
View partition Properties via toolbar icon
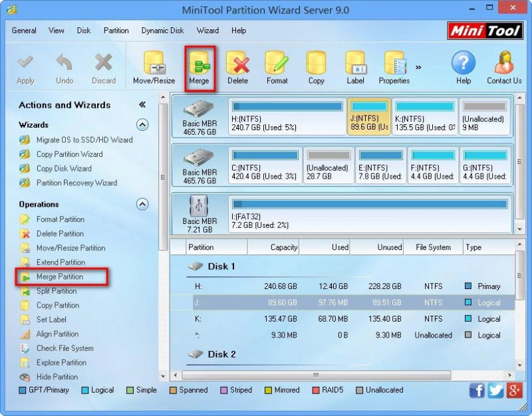[x=394, y=64]
